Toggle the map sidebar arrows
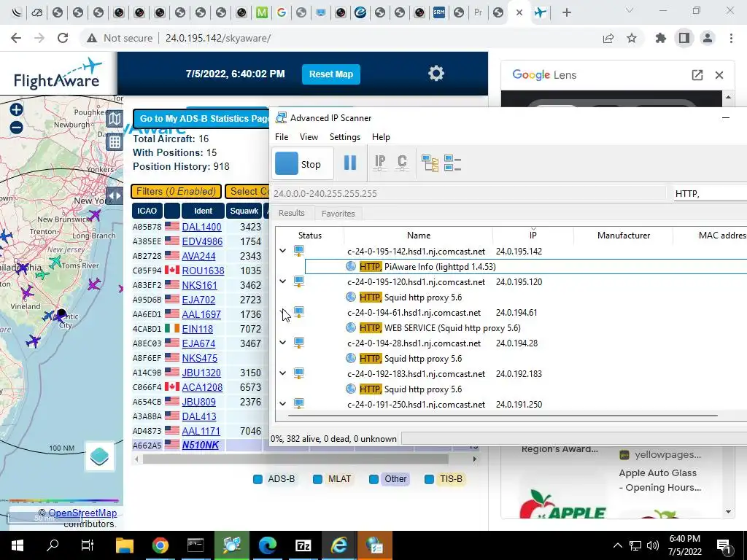This screenshot has height=560, width=747. [115, 195]
